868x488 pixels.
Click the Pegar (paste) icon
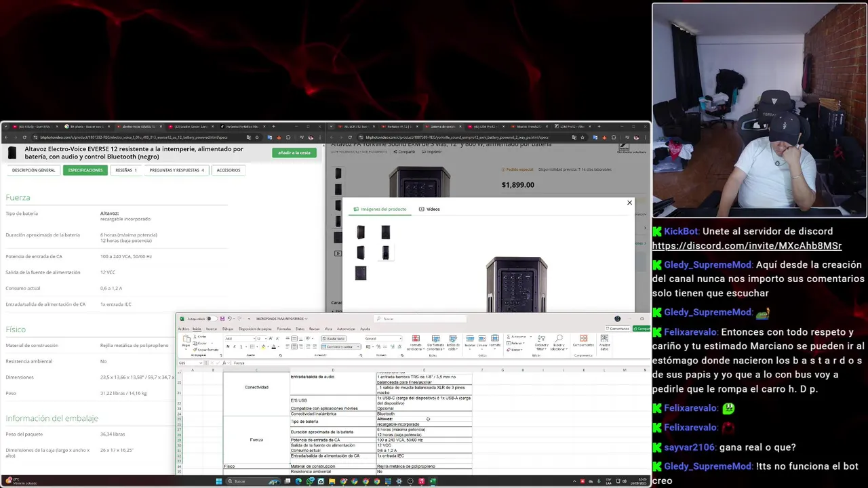186,339
